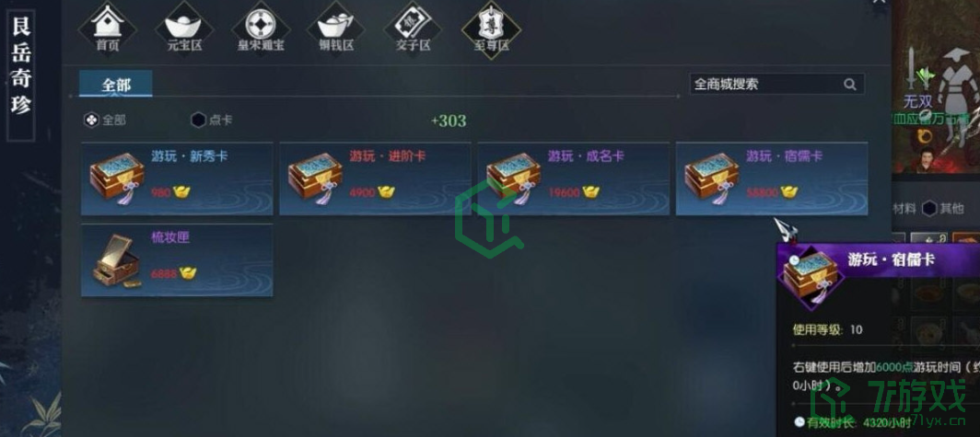Pick the 游玩·成名卡 item card
This screenshot has width=980, height=437.
click(573, 178)
